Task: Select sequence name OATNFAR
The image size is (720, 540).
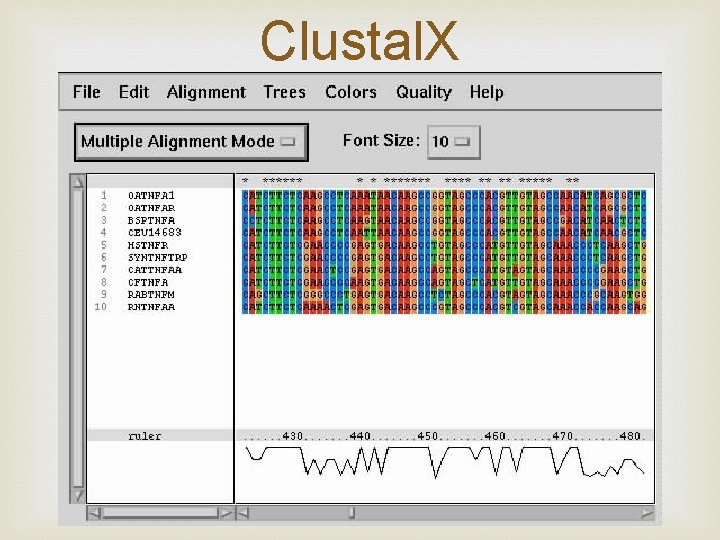Action: point(151,208)
